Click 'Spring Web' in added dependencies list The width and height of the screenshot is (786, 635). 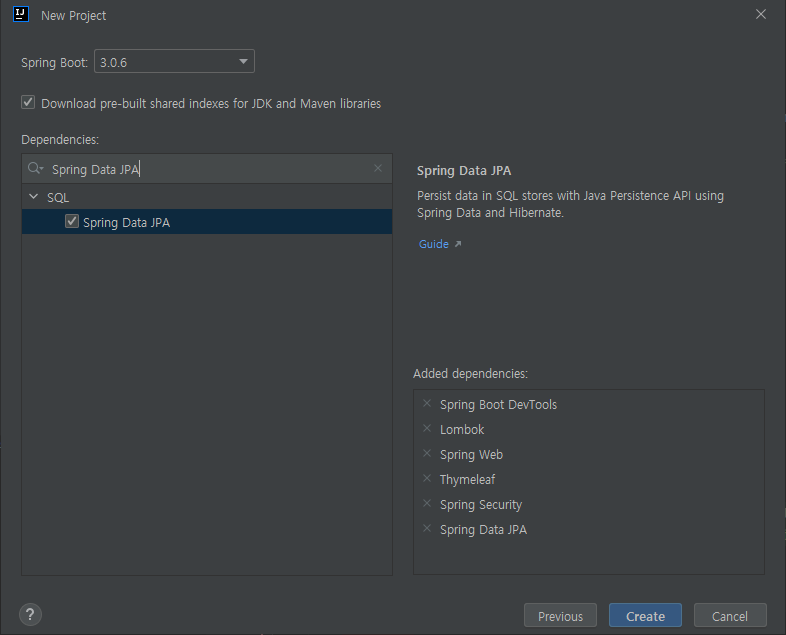471,455
